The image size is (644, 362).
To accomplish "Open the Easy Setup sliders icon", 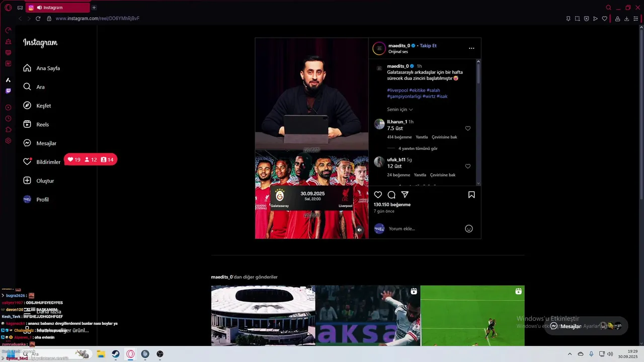I will pyautogui.click(x=636, y=19).
